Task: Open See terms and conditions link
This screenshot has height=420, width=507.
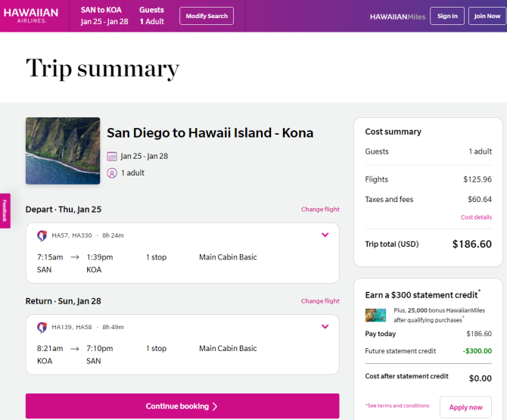Action: (397, 406)
